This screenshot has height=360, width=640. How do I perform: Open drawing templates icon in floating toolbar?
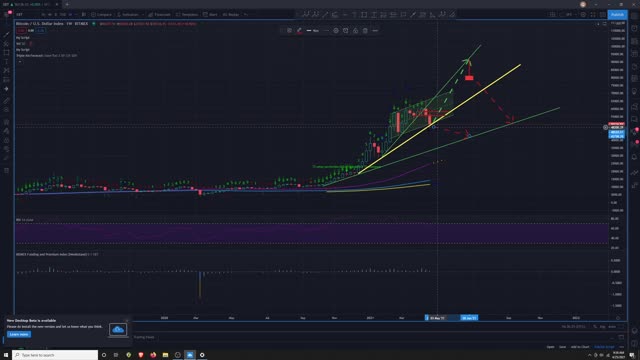coord(289,31)
